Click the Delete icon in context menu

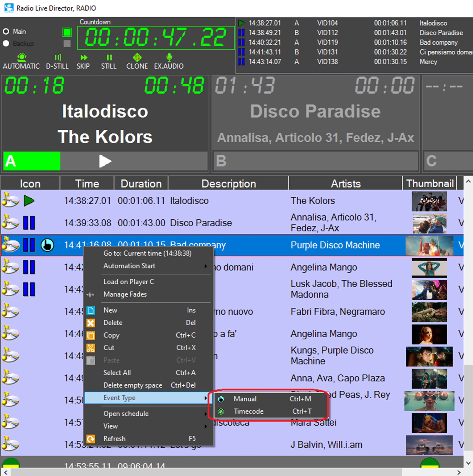pyautogui.click(x=90, y=323)
